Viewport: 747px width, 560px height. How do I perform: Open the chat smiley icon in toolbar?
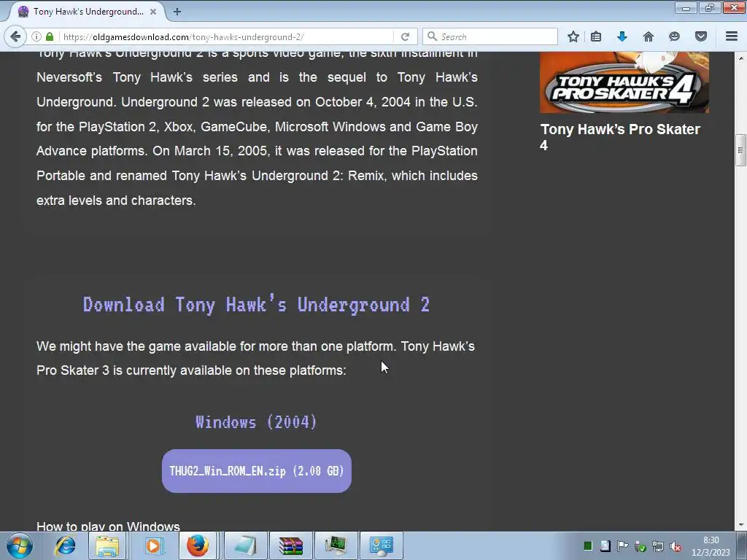click(674, 36)
